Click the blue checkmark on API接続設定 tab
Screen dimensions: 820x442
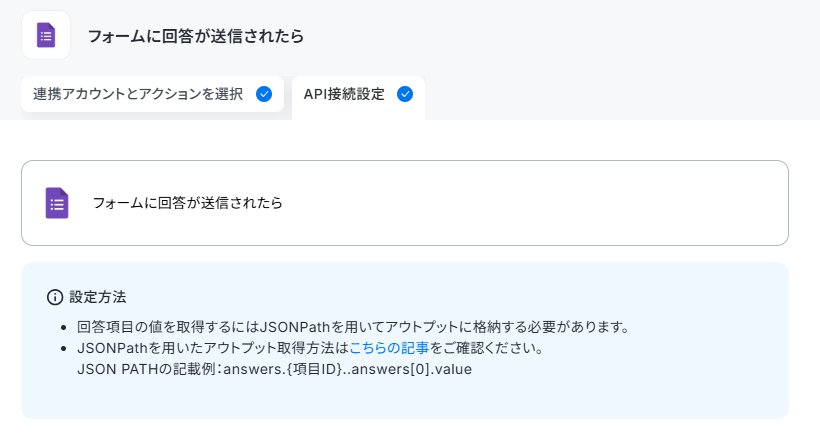coord(405,94)
